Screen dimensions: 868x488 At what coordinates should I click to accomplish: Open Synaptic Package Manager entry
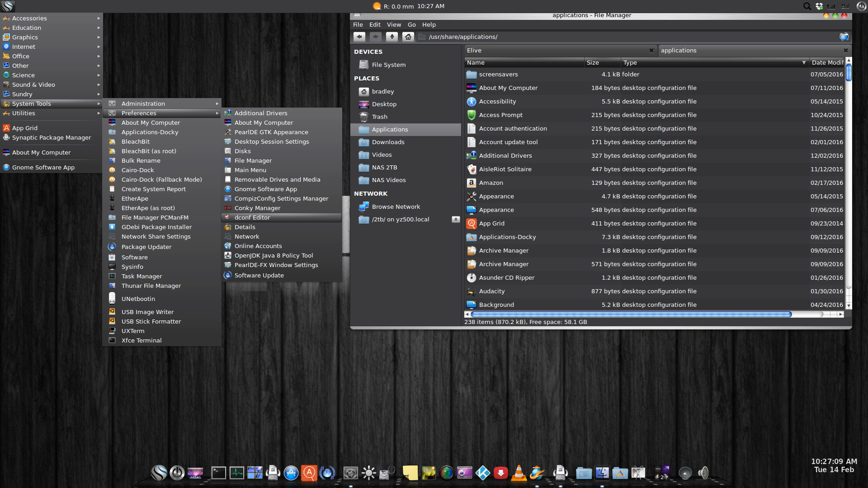click(51, 137)
